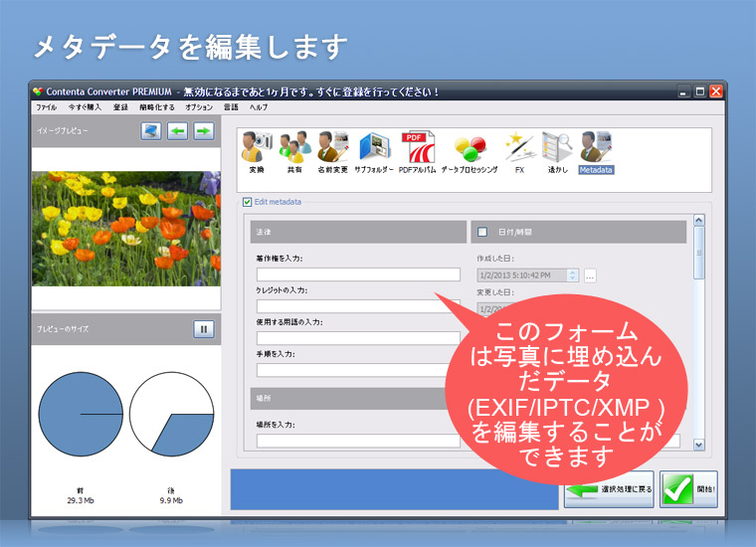Click the Contenta Converter title bar icon
Viewport: 756px width, 547px height.
click(38, 91)
